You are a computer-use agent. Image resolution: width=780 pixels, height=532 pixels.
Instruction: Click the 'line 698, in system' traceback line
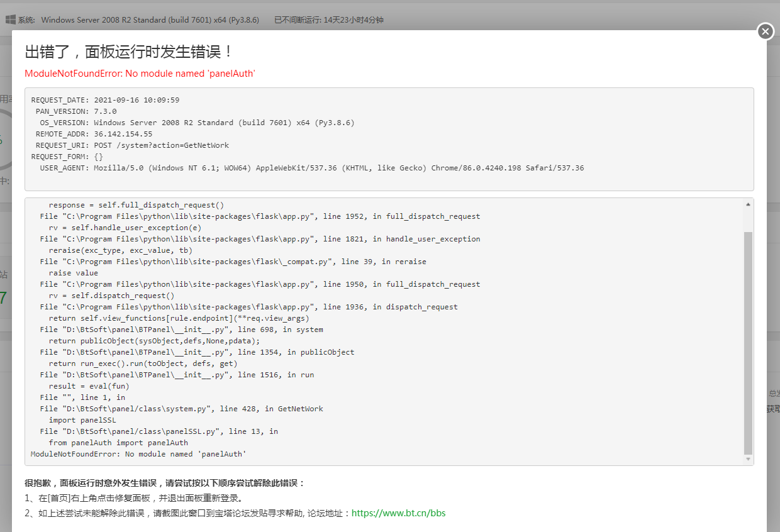(x=181, y=330)
